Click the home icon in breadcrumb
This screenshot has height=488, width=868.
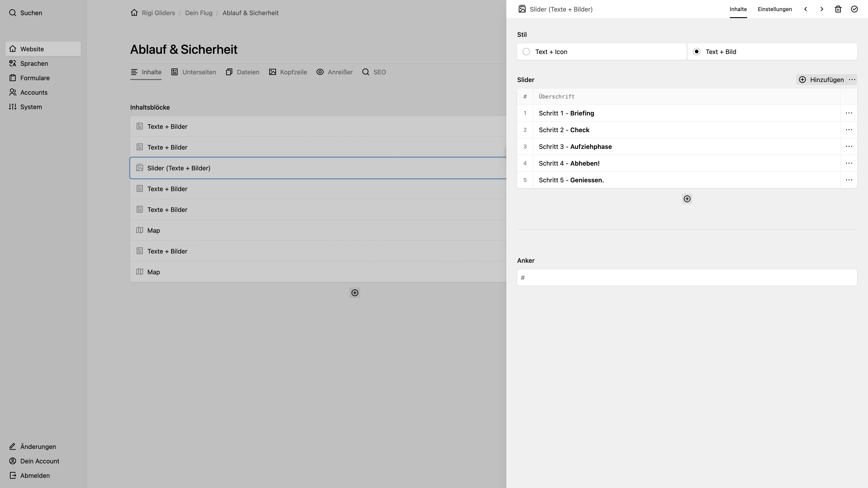point(134,13)
